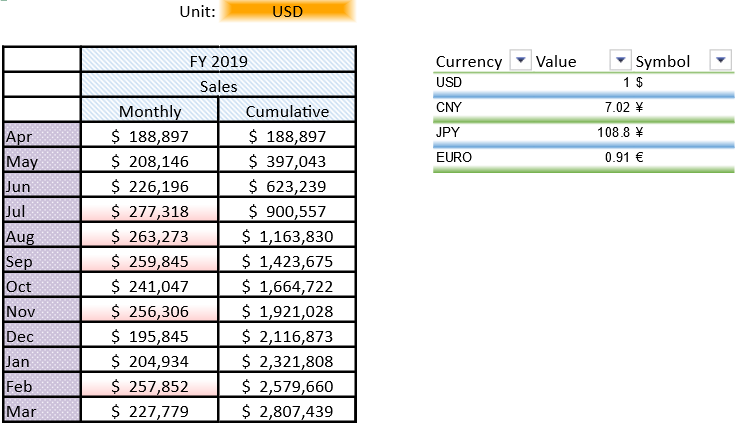Select the Oct cumulative sales cell
Viewport: 738px width, 424px height.
287,285
